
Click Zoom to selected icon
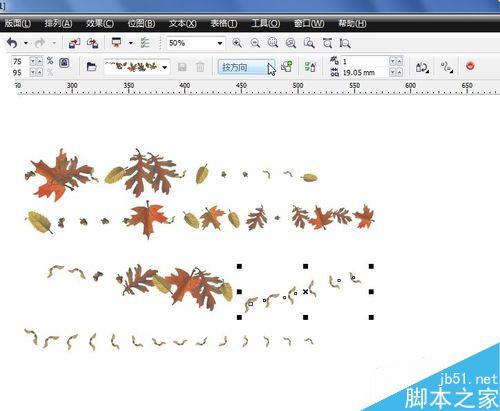tap(273, 43)
